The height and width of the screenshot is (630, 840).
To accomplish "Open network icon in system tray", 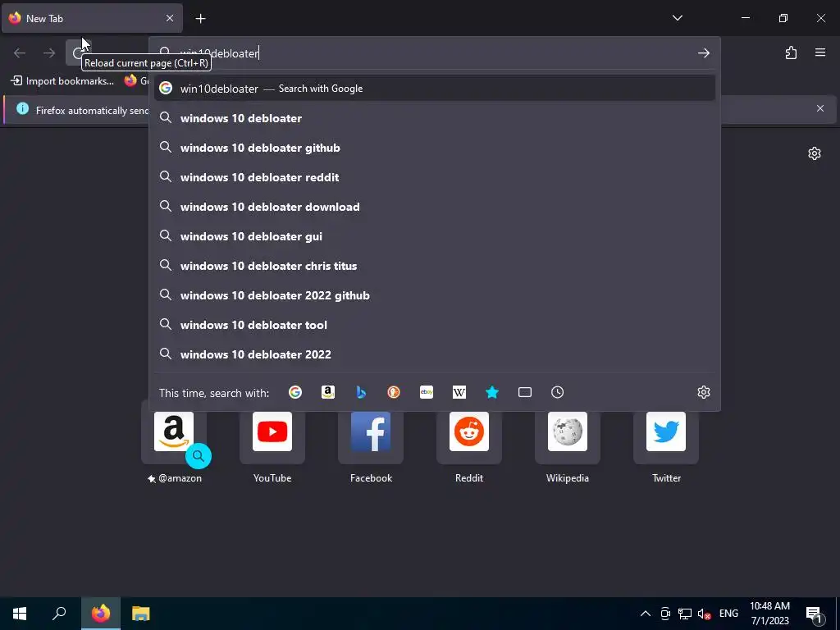I will click(x=685, y=614).
